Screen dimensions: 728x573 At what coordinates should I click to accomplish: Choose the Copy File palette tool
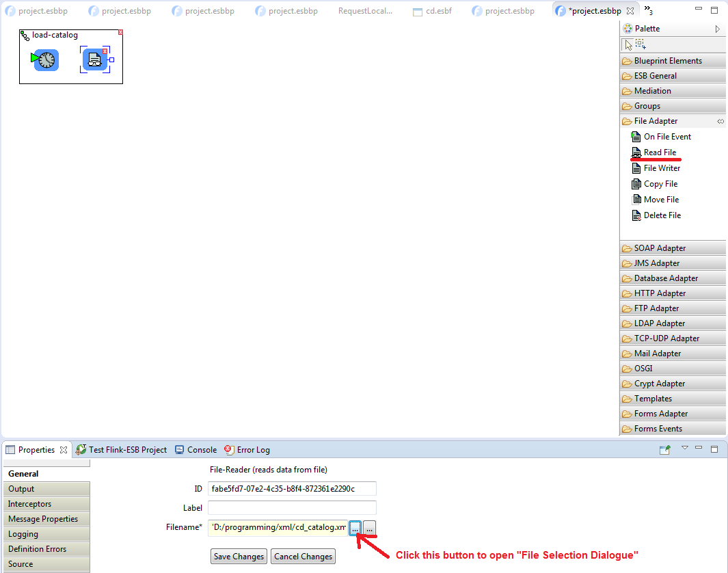660,184
